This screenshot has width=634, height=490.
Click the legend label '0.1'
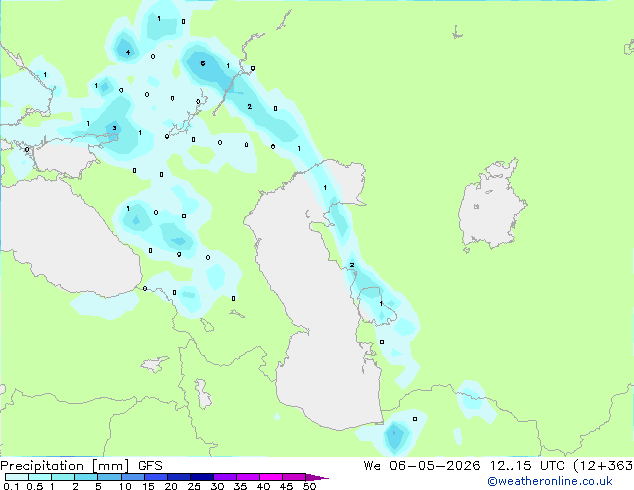click(x=11, y=486)
